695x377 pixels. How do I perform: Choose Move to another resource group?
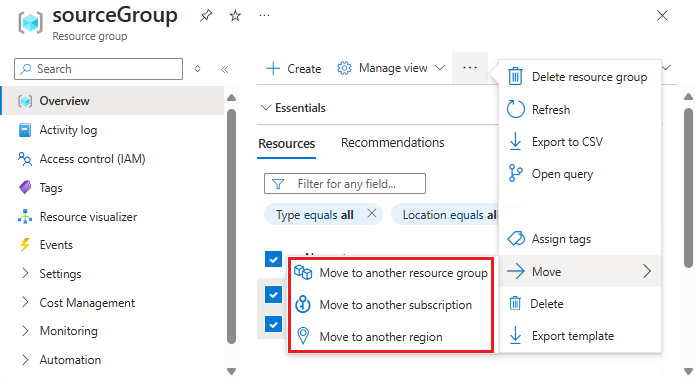click(391, 273)
